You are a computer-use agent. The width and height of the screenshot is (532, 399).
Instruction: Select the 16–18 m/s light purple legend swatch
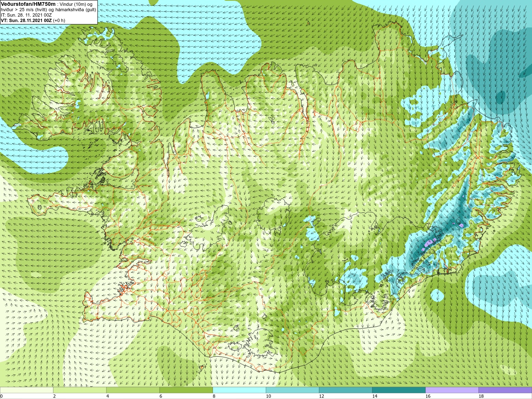tap(452, 390)
